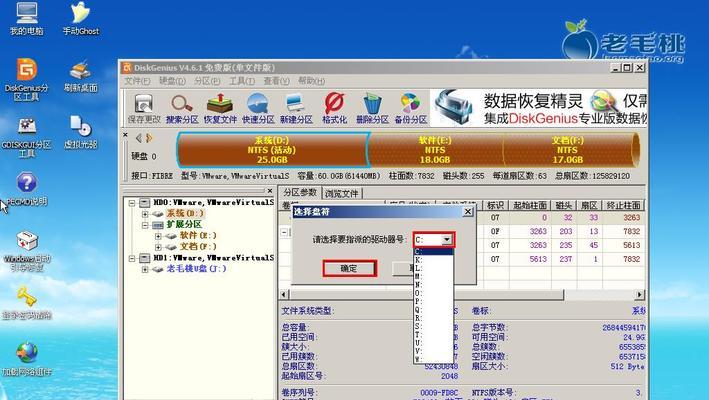Select the 软件(E:) 18.0GB disk bar segment
The height and width of the screenshot is (400, 709).
[435, 150]
